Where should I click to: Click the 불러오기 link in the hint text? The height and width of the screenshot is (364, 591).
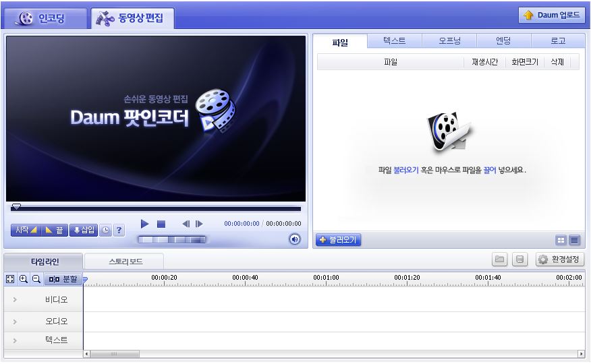pyautogui.click(x=406, y=170)
